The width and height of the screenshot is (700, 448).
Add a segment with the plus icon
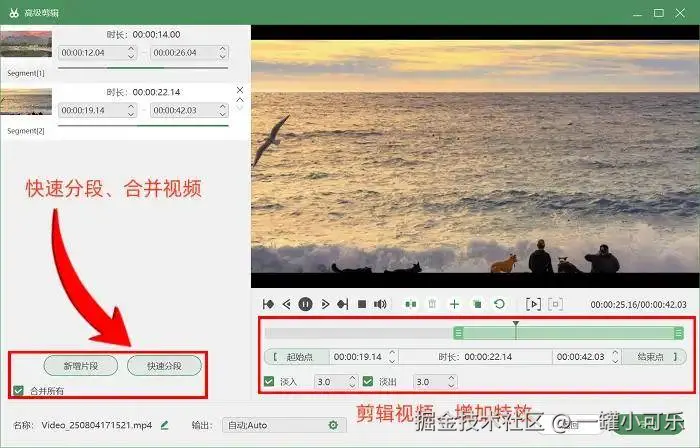click(454, 304)
